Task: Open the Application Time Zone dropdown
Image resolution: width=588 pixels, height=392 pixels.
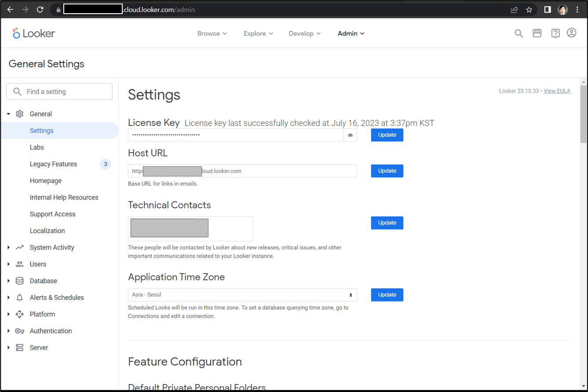Action: 242,295
